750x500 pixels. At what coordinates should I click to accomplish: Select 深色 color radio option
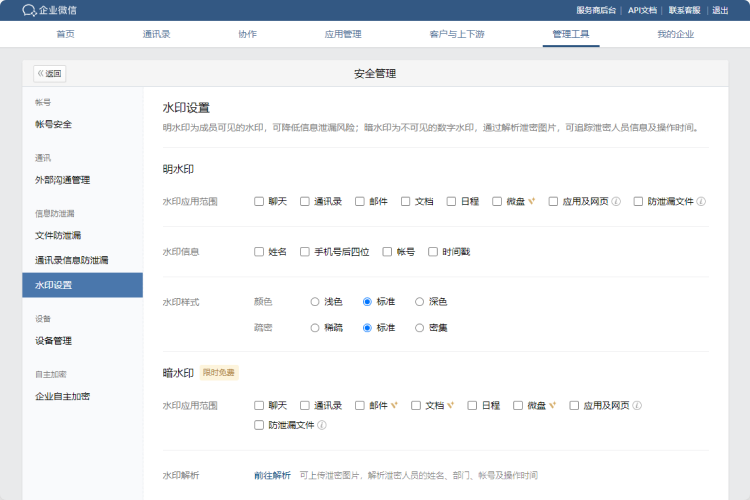point(420,301)
